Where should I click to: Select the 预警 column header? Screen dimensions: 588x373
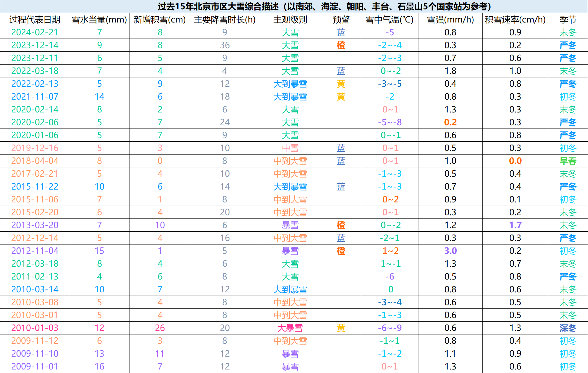point(341,20)
